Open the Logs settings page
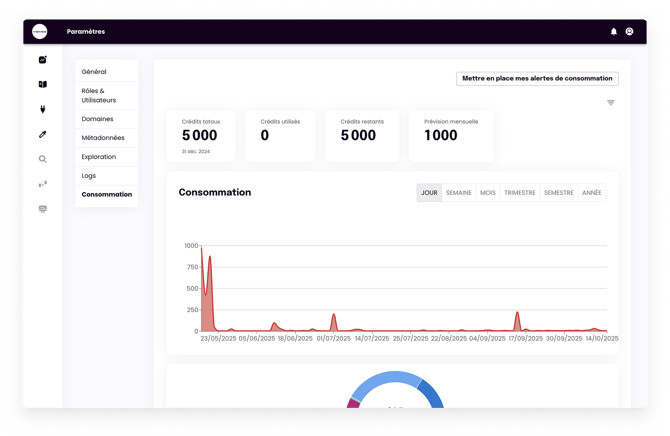670x436 pixels. coord(89,175)
